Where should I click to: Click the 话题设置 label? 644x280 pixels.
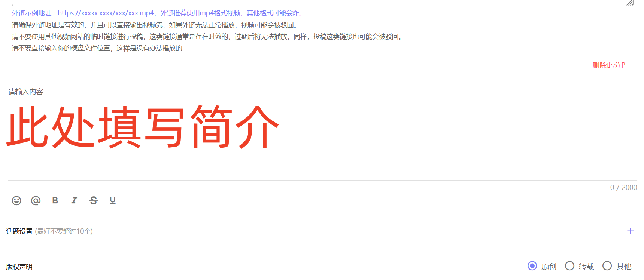(19, 231)
